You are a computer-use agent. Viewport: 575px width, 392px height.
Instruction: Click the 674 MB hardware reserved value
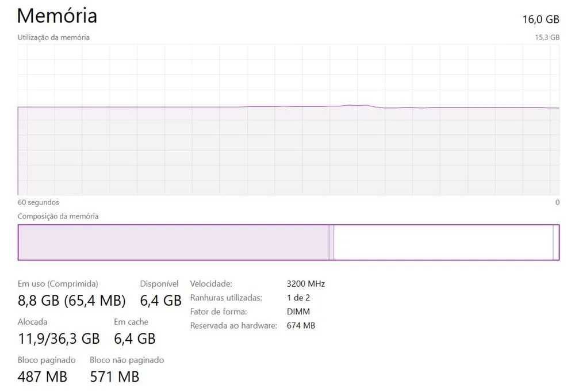(x=301, y=326)
